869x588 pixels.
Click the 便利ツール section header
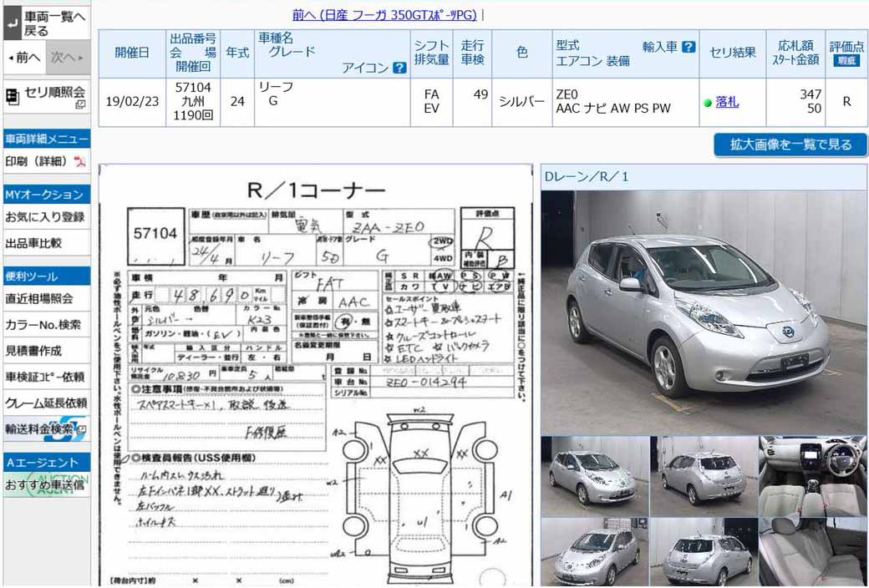[47, 276]
